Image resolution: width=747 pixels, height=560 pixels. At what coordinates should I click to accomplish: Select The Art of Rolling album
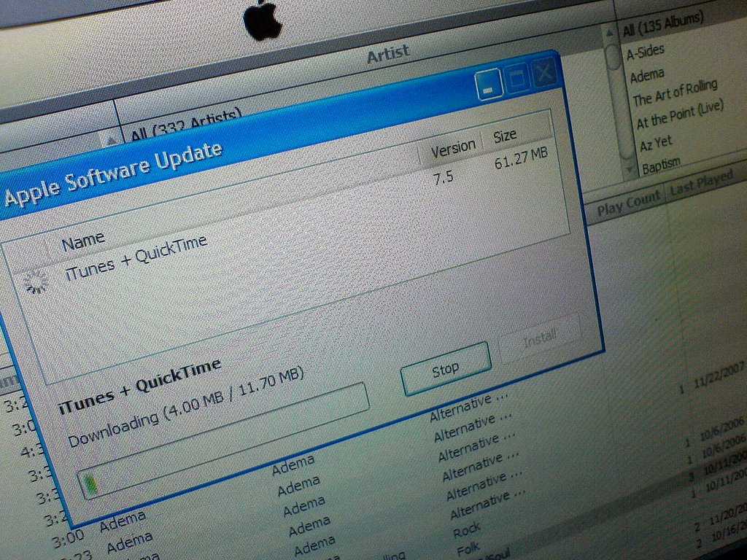(675, 93)
